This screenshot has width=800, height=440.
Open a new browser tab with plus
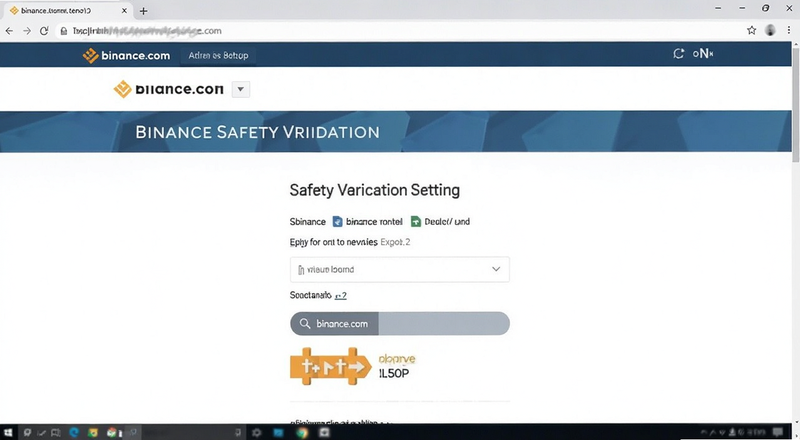[x=143, y=11]
